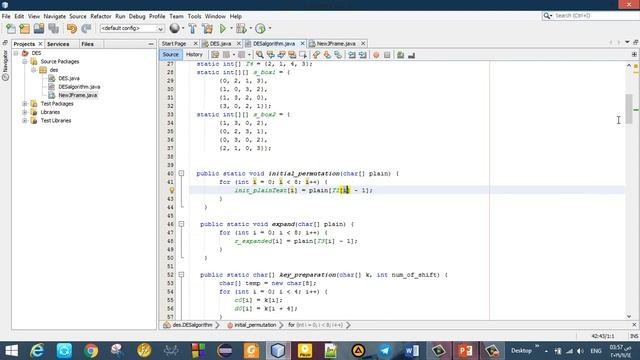
Task: Collapse the initial_permutation method fold
Action: coord(181,173)
